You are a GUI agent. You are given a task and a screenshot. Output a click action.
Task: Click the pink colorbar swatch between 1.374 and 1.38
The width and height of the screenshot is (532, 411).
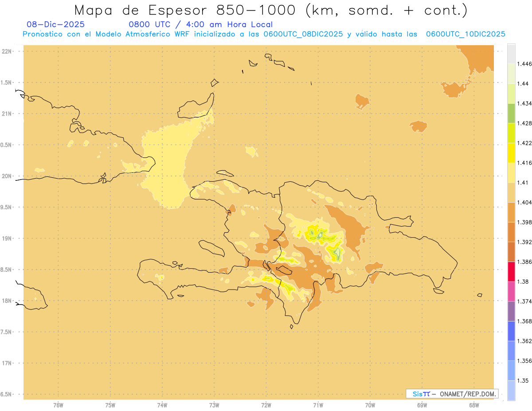pyautogui.click(x=511, y=291)
